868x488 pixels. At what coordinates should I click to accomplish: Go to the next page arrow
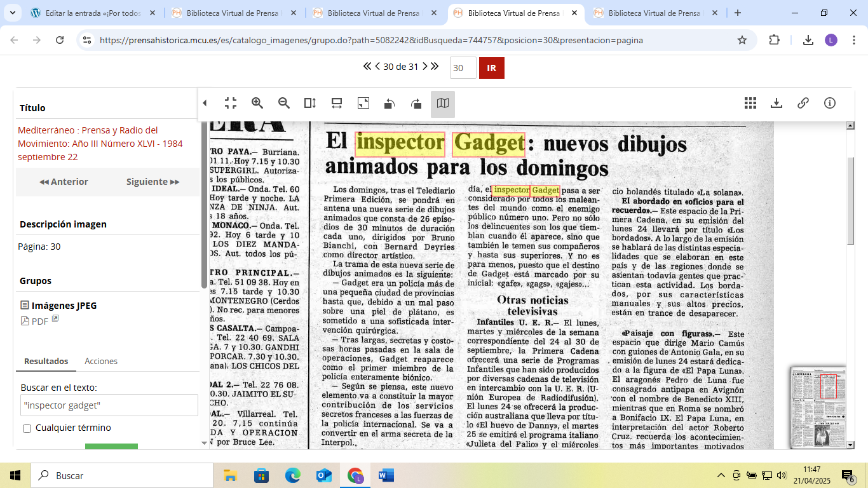(424, 66)
